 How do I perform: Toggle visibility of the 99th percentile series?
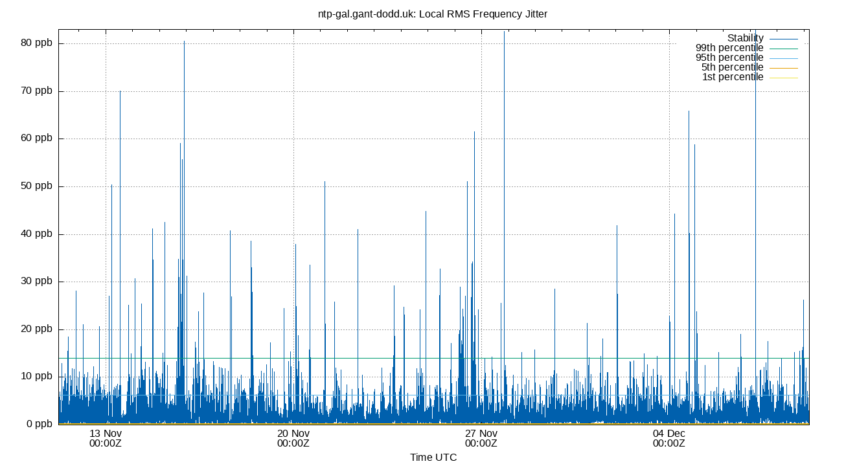pyautogui.click(x=731, y=47)
